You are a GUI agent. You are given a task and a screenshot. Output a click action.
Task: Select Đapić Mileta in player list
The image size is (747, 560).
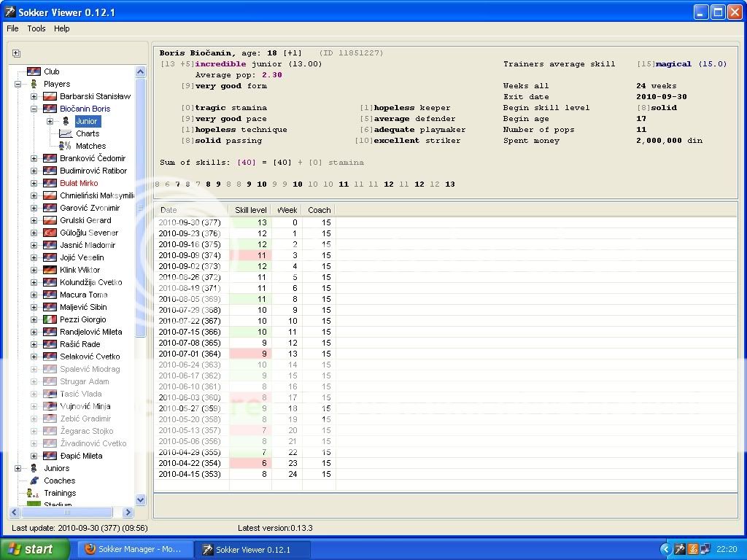(x=81, y=456)
